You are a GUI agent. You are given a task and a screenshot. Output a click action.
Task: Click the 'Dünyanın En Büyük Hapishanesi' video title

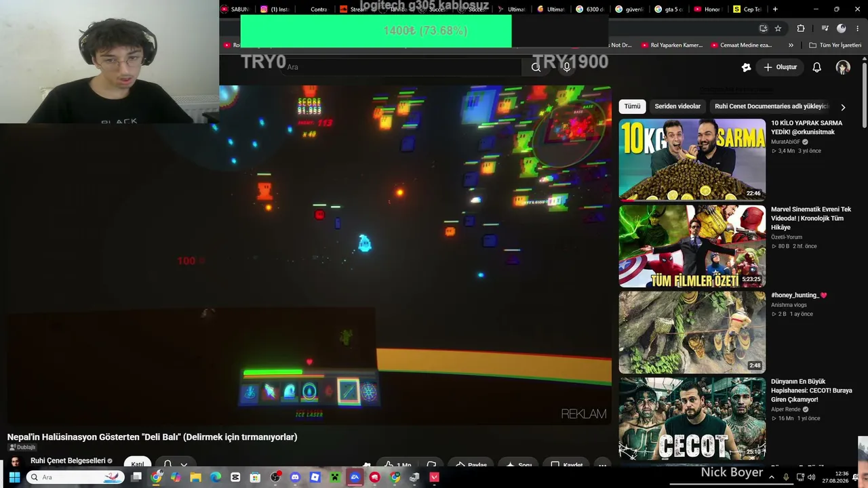pyautogui.click(x=812, y=390)
